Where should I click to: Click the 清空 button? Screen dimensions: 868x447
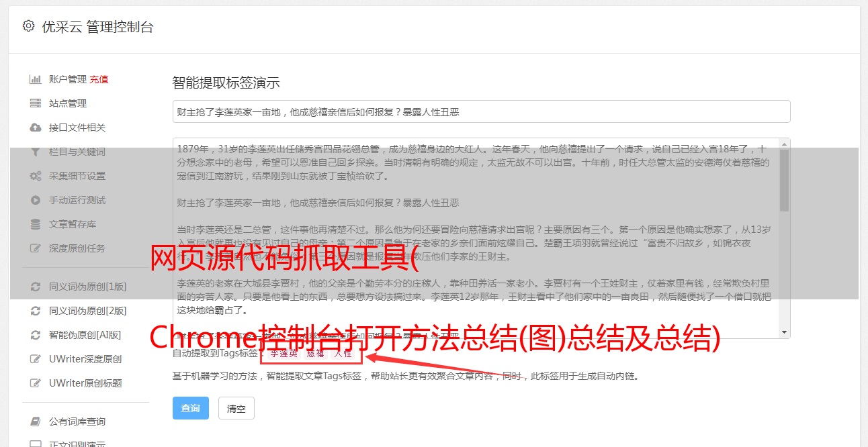[236, 408]
